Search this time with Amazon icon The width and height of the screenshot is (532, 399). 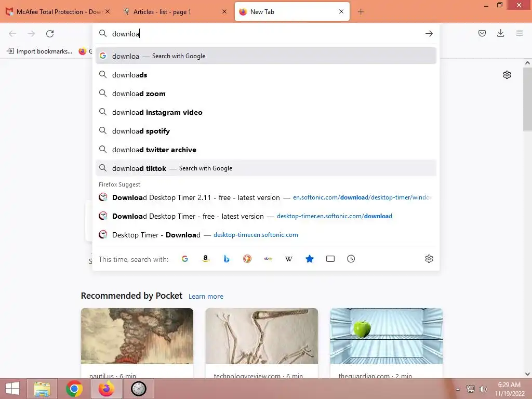point(206,259)
